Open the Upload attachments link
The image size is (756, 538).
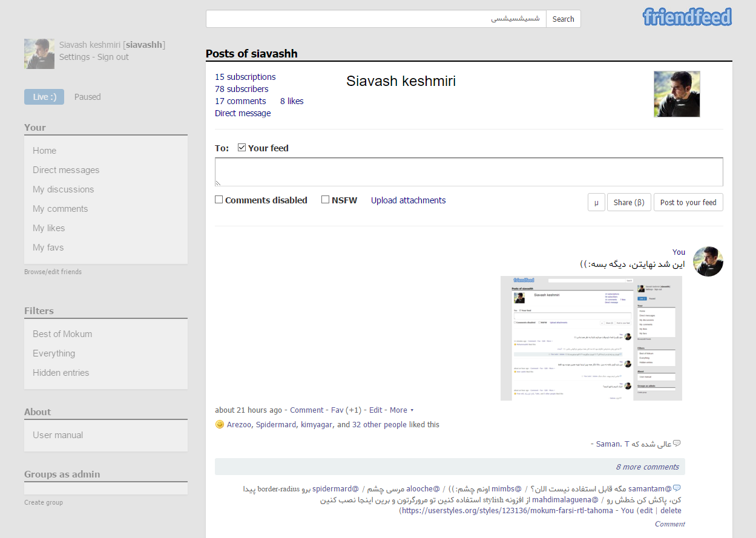(408, 200)
